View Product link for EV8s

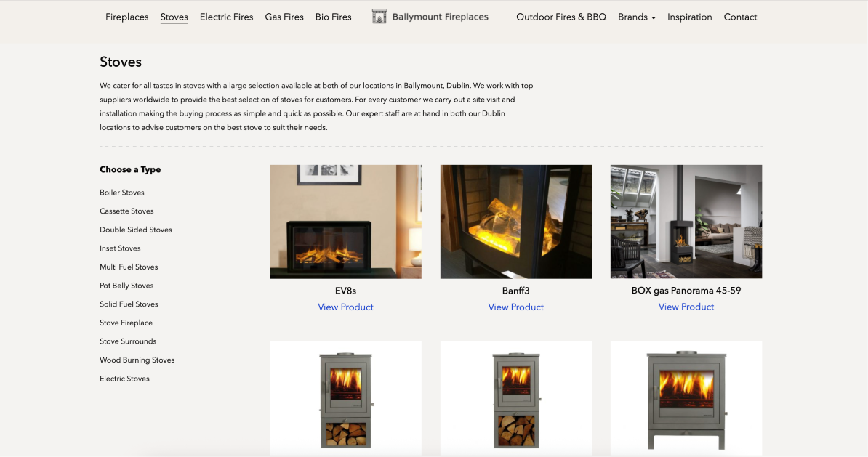click(345, 307)
